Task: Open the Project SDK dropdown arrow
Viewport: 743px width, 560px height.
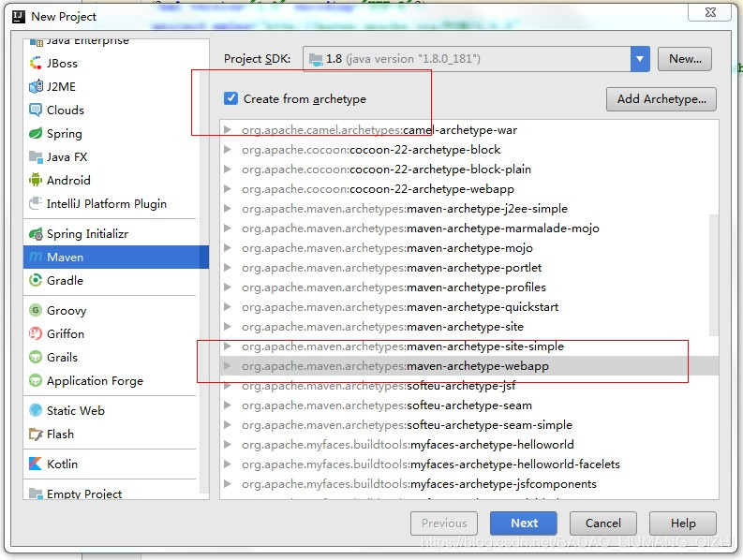Action: [640, 59]
